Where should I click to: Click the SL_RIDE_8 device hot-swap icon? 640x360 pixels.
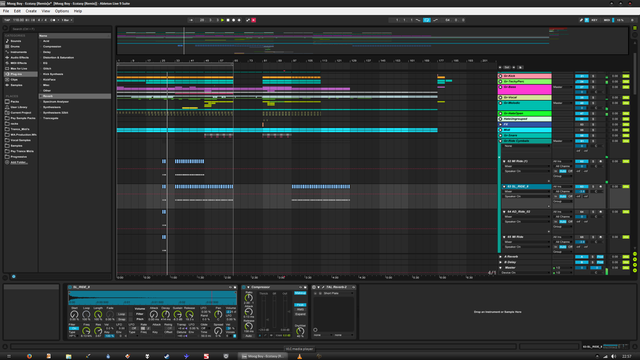tap(230, 287)
